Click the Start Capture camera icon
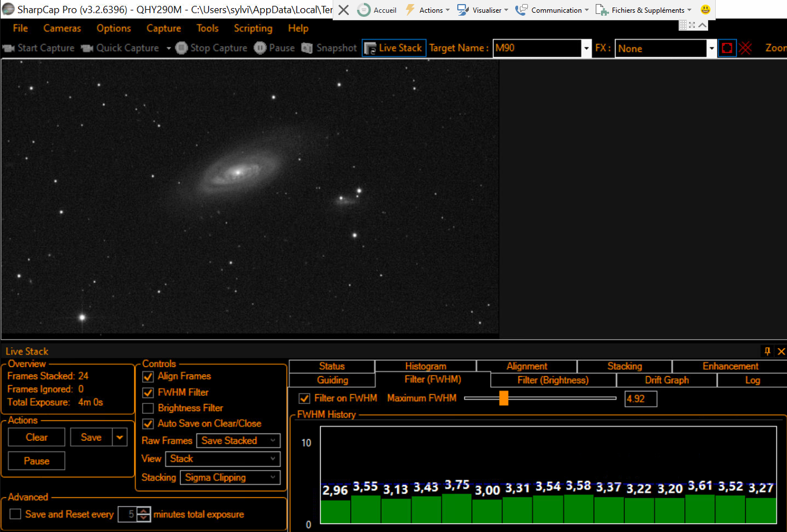Image resolution: width=787 pixels, height=532 pixels. coord(9,48)
